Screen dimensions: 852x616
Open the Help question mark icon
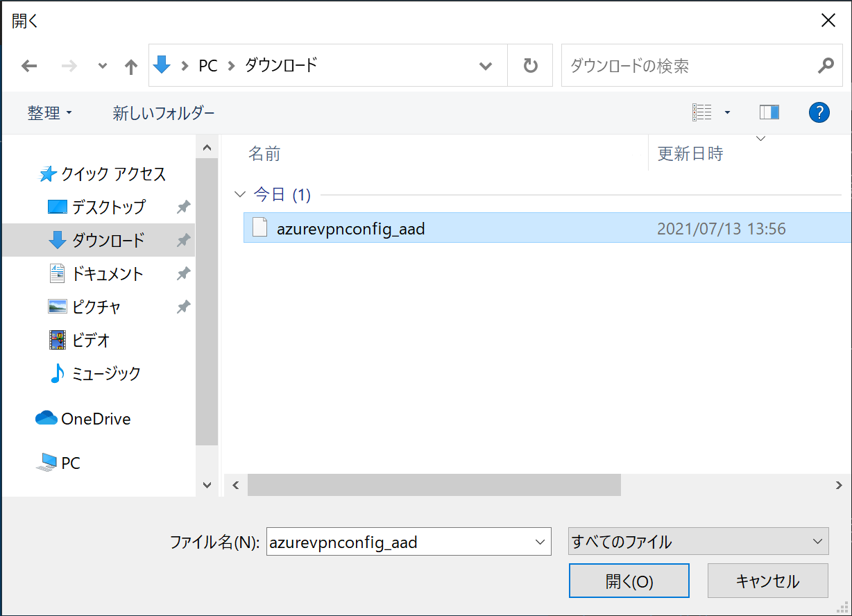(819, 112)
